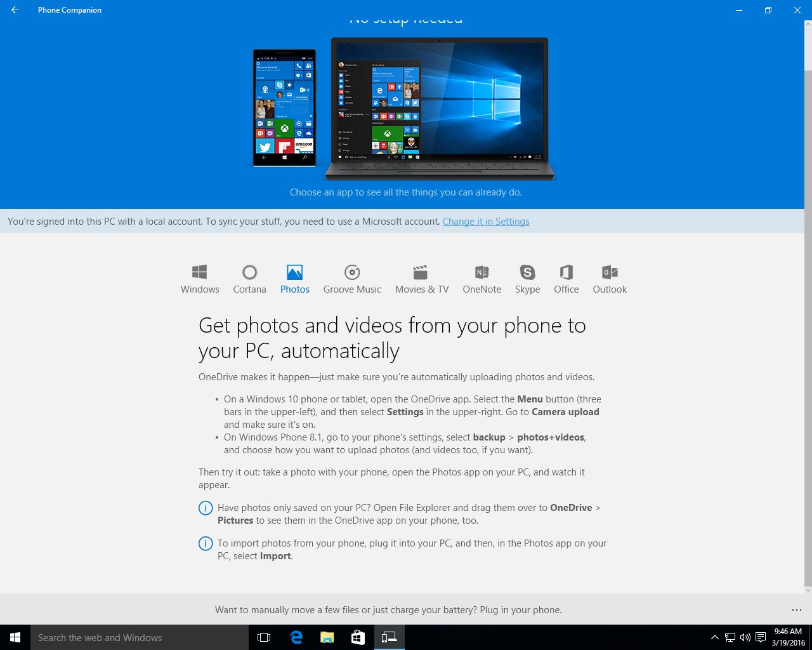Select the Cortana circle icon

[249, 272]
